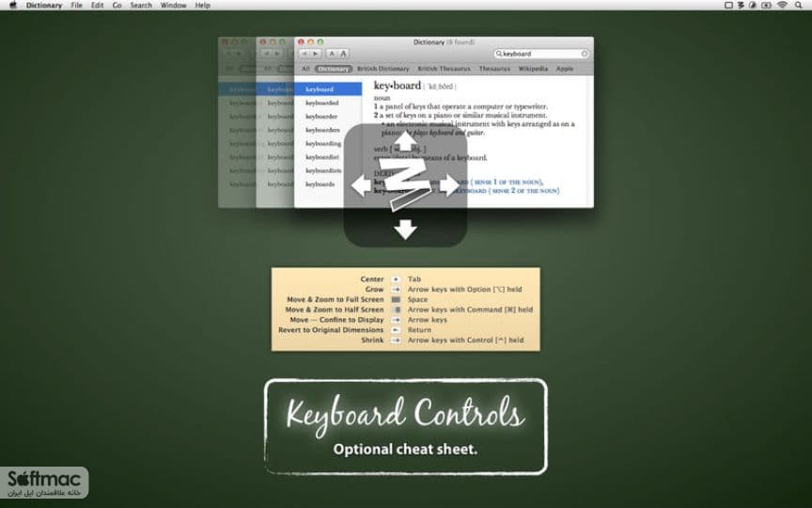Decrease text size with the small A button

point(332,54)
